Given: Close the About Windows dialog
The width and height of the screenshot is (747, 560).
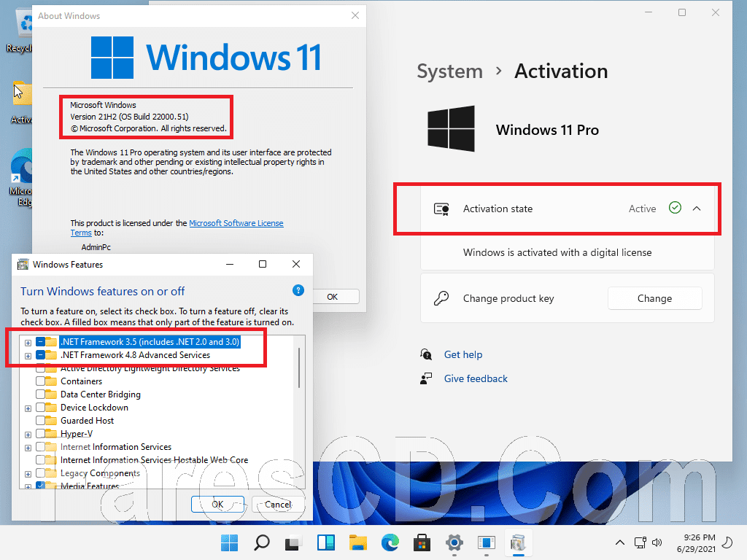Looking at the screenshot, I should 355,16.
